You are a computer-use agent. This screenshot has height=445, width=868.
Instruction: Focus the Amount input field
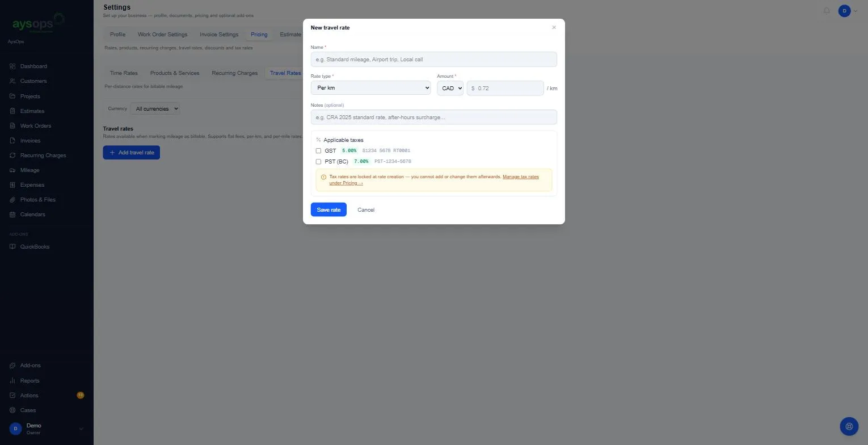505,88
